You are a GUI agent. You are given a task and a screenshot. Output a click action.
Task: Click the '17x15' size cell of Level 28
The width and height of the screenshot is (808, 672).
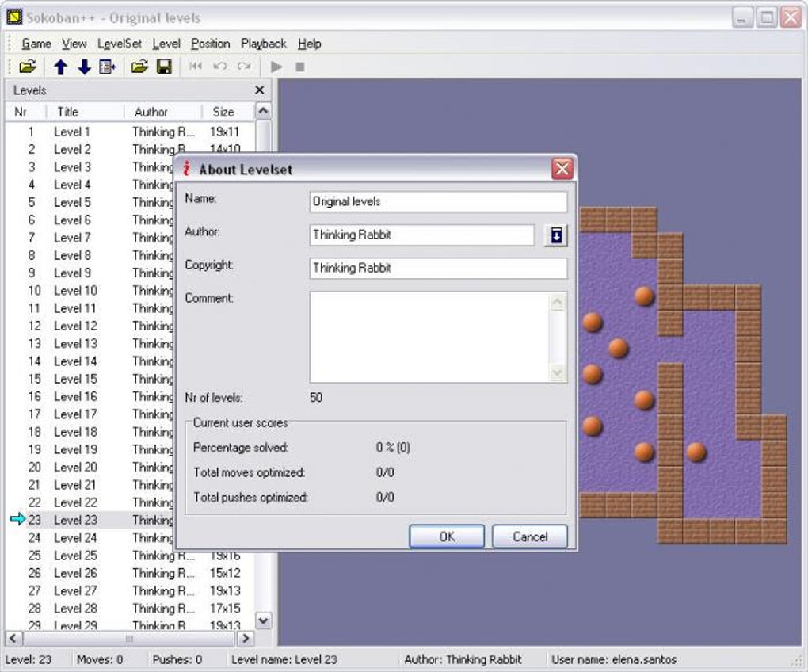225,609
